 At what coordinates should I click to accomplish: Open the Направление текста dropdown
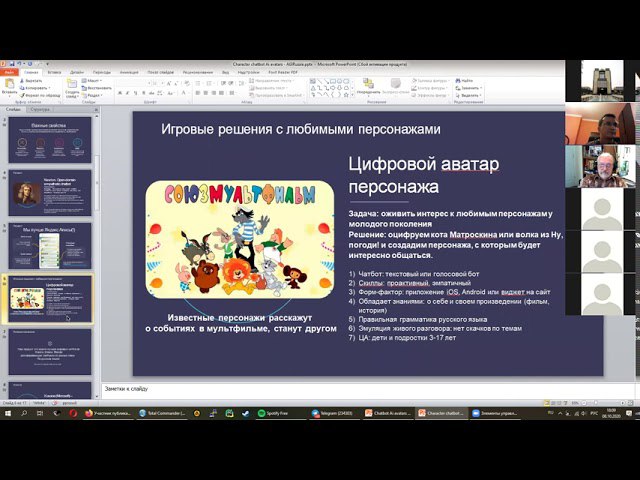pyautogui.click(x=271, y=80)
